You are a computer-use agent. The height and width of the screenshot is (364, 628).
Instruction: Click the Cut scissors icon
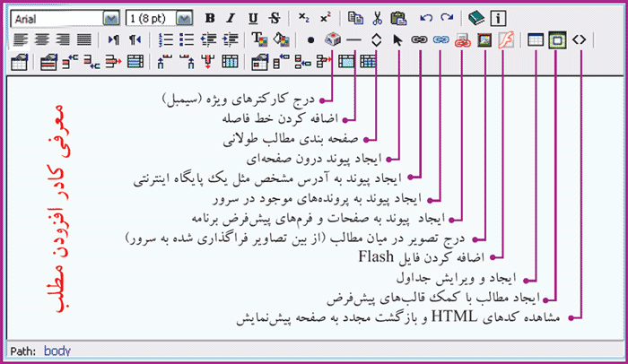point(378,17)
